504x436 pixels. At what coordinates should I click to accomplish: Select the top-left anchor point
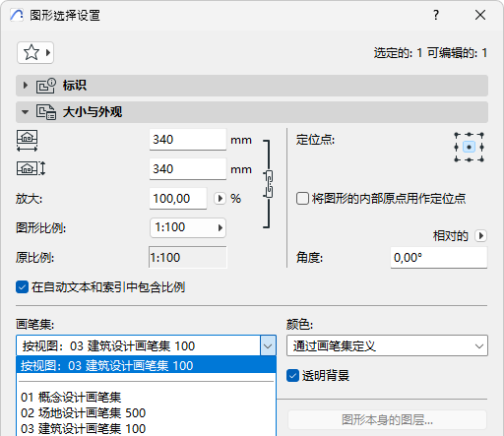click(457, 135)
